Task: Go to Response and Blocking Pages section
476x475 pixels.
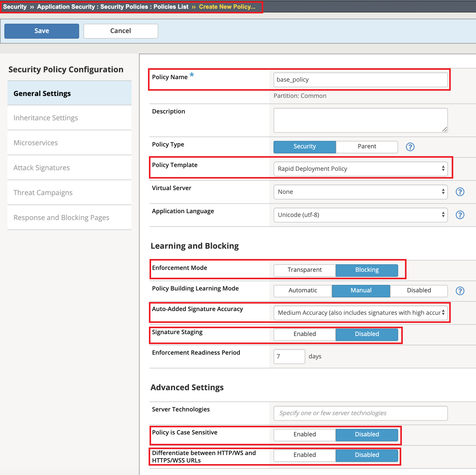Action: [x=69, y=218]
